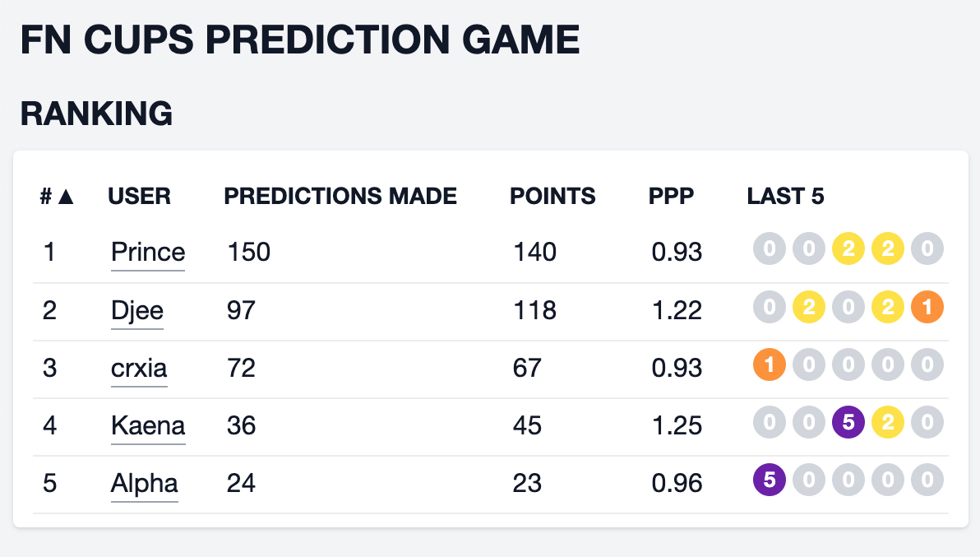The image size is (980, 557).
Task: Open crxia's user profile link
Action: (x=139, y=367)
